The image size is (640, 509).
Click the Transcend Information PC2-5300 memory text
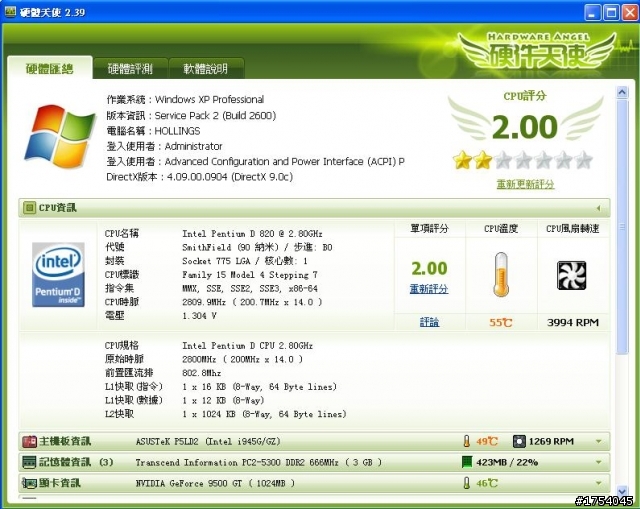(x=258, y=462)
